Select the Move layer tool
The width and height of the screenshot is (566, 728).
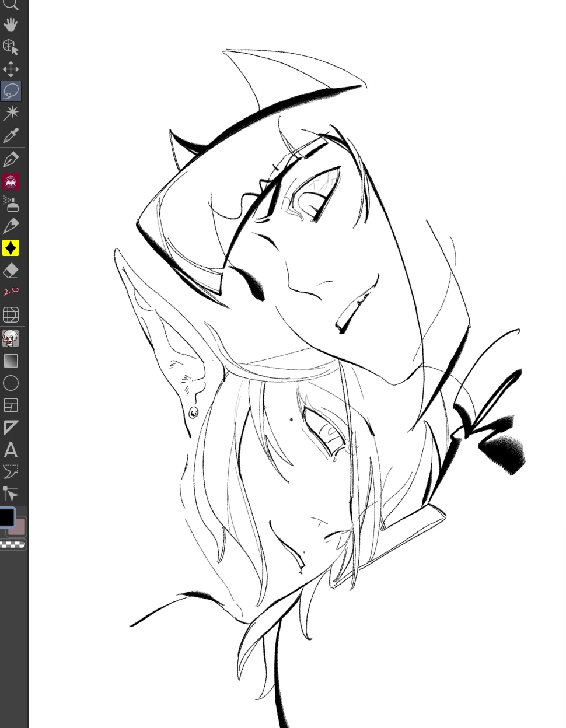pos(11,69)
